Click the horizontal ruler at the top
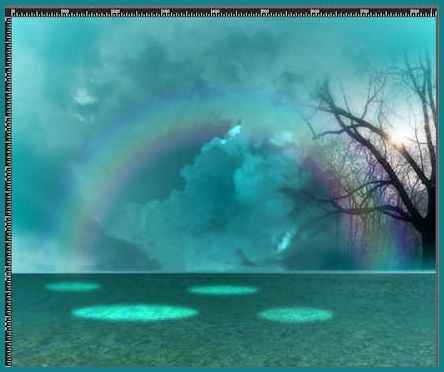444x372 pixels. (223, 13)
